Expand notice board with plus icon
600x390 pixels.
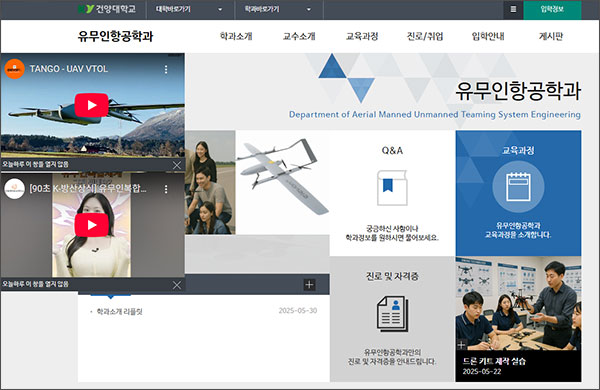(x=309, y=284)
